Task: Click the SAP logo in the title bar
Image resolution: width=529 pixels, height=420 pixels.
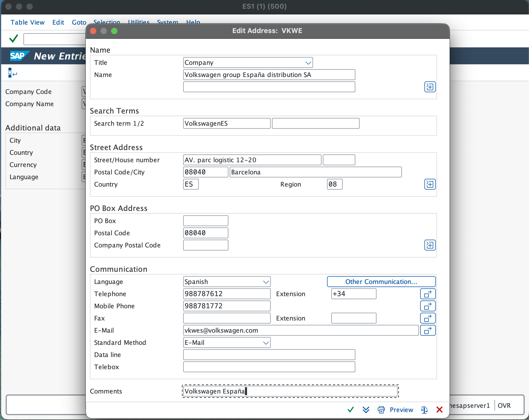Action: tap(20, 56)
